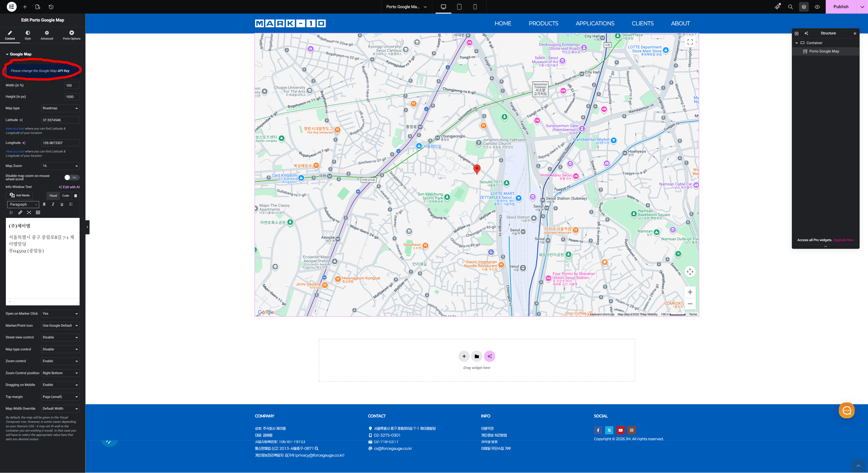Open the Porto Options tab

tap(71, 35)
